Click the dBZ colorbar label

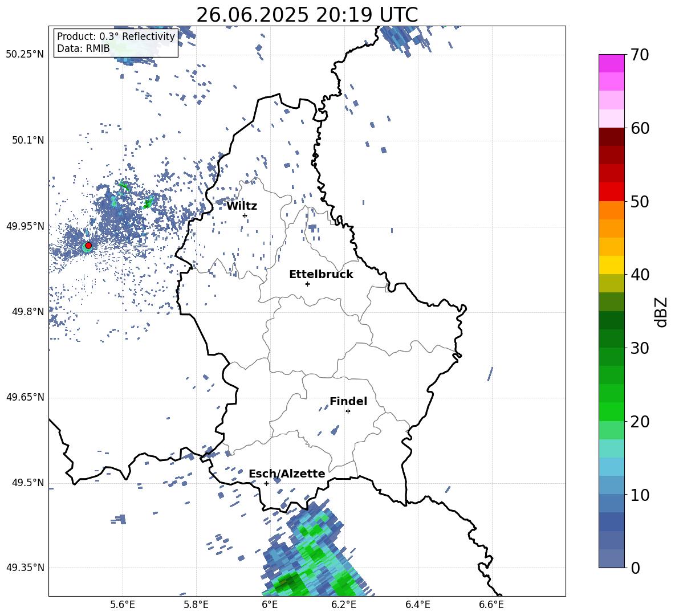click(x=662, y=312)
